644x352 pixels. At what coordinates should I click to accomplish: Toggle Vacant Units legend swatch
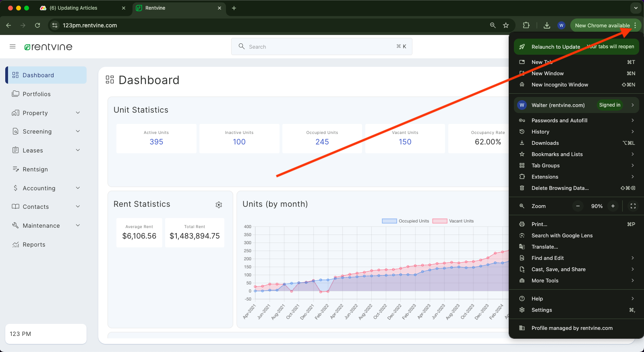[440, 221]
